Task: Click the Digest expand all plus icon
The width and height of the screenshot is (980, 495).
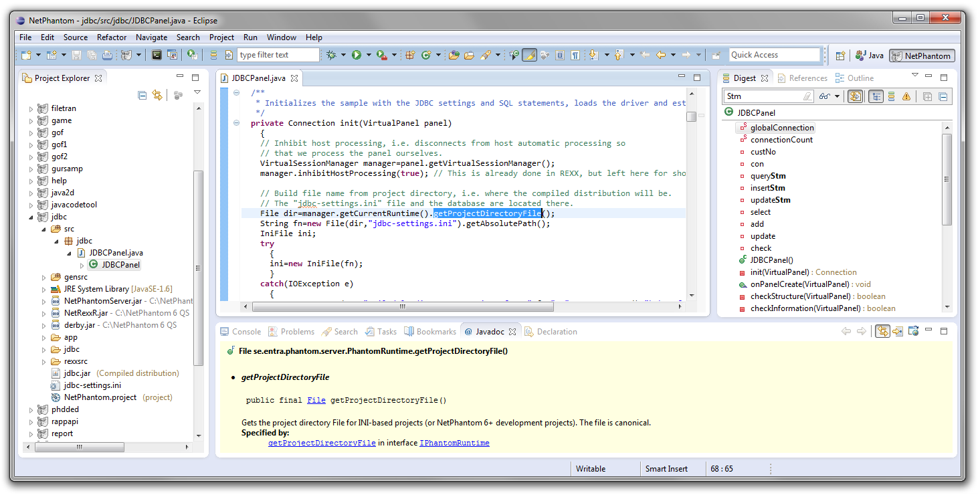Action: click(x=927, y=96)
